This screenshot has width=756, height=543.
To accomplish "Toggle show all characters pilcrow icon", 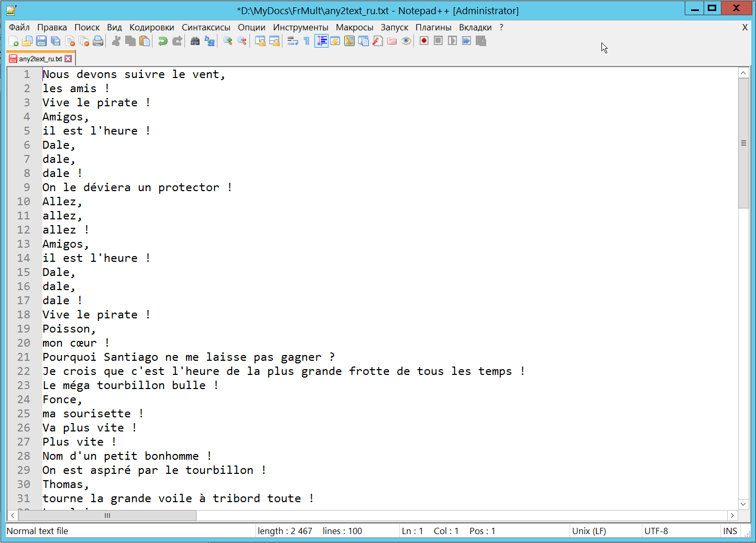I will click(x=306, y=41).
